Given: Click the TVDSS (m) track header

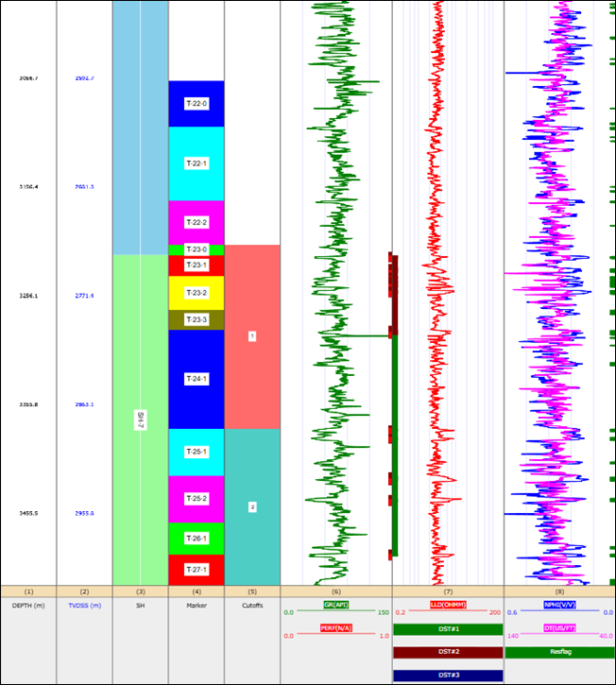Looking at the screenshot, I should pyautogui.click(x=84, y=604).
